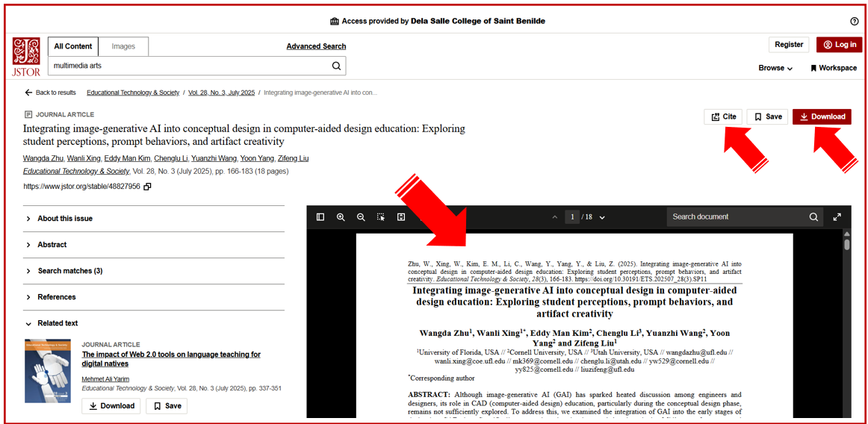
Task: Go to next page with down chevron
Action: [x=602, y=217]
